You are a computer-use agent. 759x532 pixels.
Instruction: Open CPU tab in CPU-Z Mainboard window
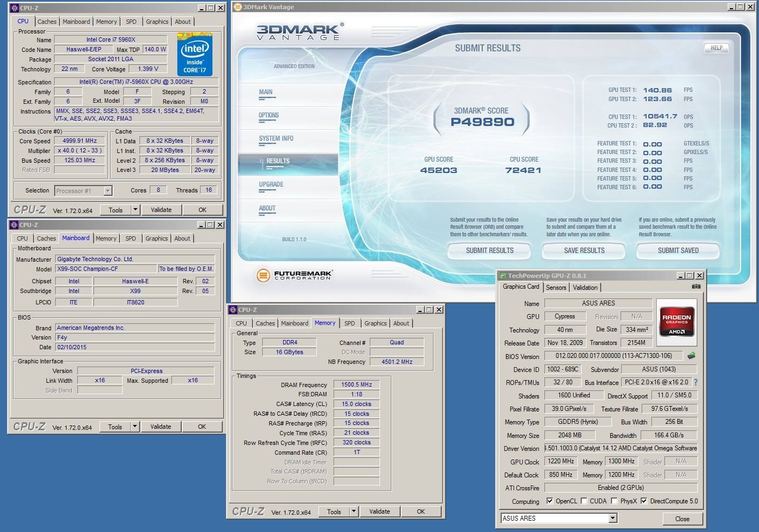[22, 238]
